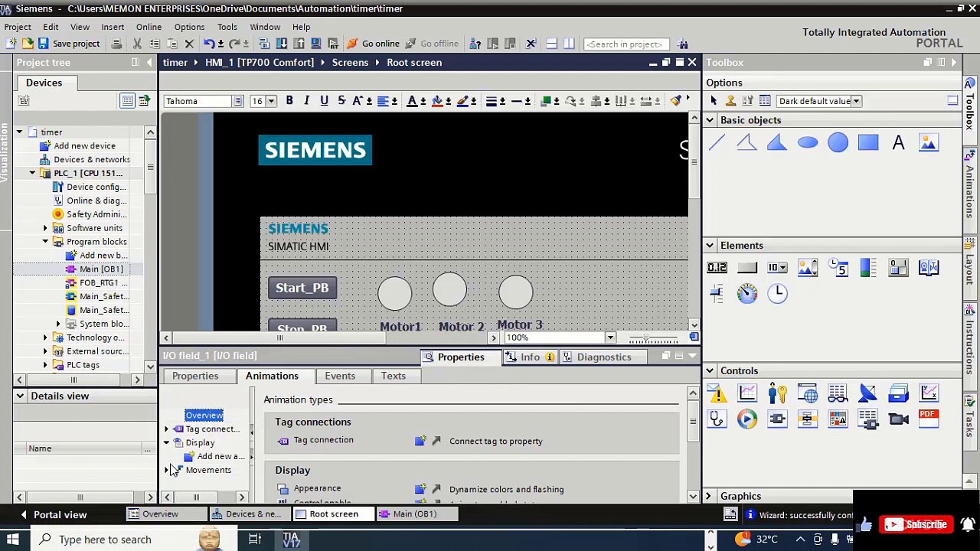Split editor space horizontally

coord(551,44)
